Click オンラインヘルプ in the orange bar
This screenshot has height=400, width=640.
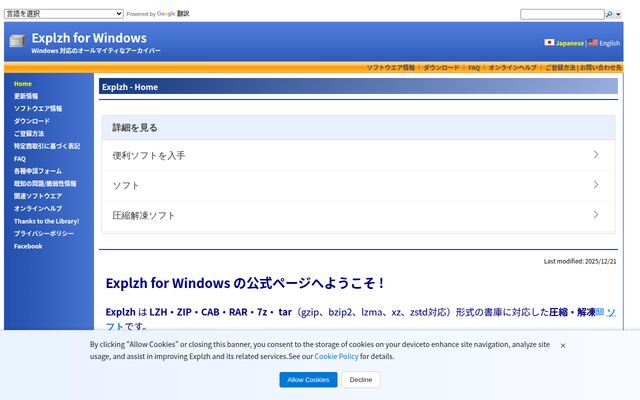click(x=513, y=68)
